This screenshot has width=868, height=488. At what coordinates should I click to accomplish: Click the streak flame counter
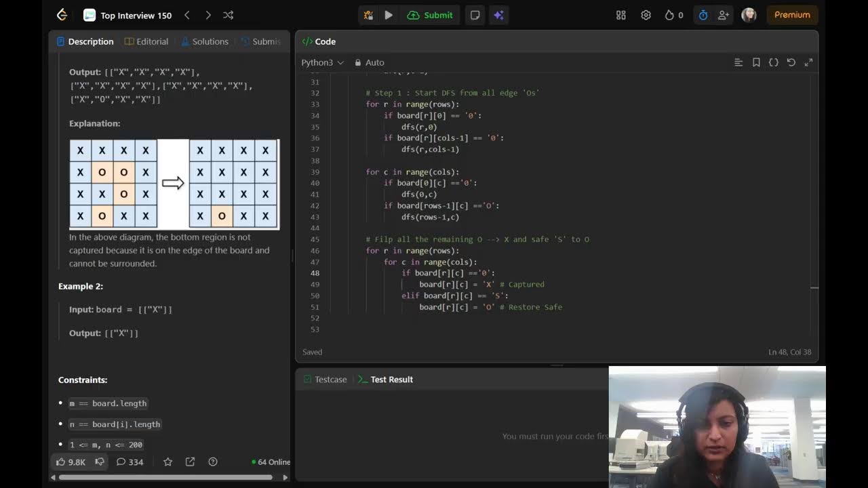pyautogui.click(x=674, y=15)
